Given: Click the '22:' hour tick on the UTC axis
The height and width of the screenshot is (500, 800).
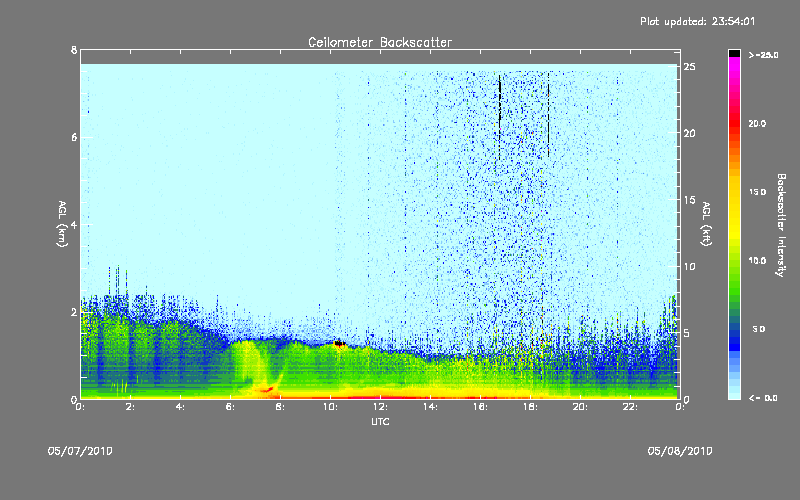Looking at the screenshot, I should pos(631,407).
